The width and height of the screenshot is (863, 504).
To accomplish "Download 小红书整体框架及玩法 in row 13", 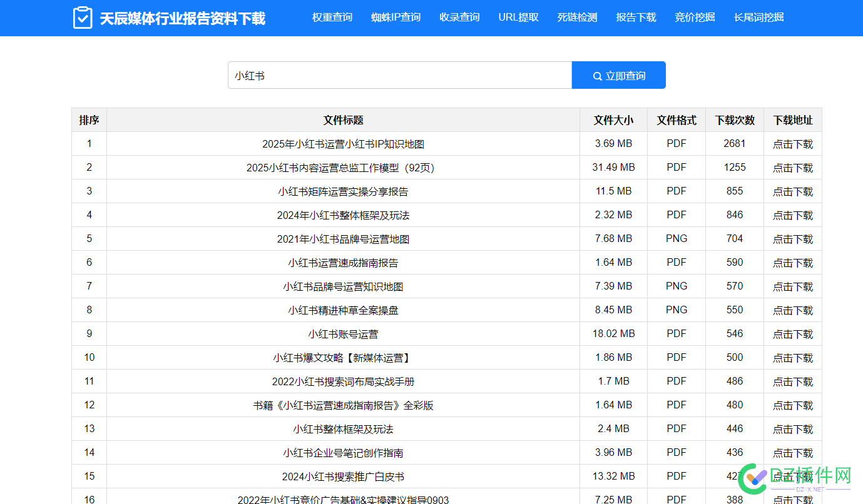I will click(x=793, y=429).
